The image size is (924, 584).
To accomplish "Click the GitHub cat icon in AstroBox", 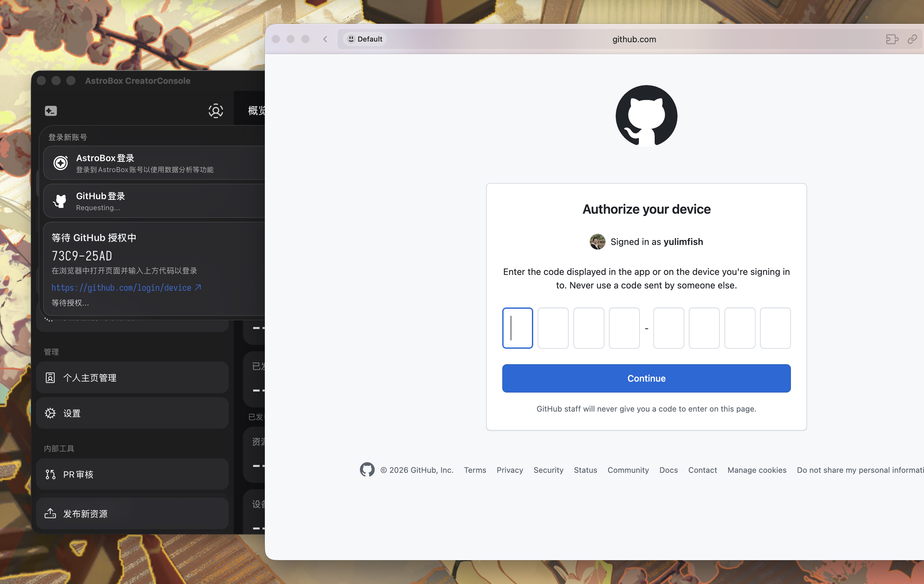I will (x=60, y=201).
